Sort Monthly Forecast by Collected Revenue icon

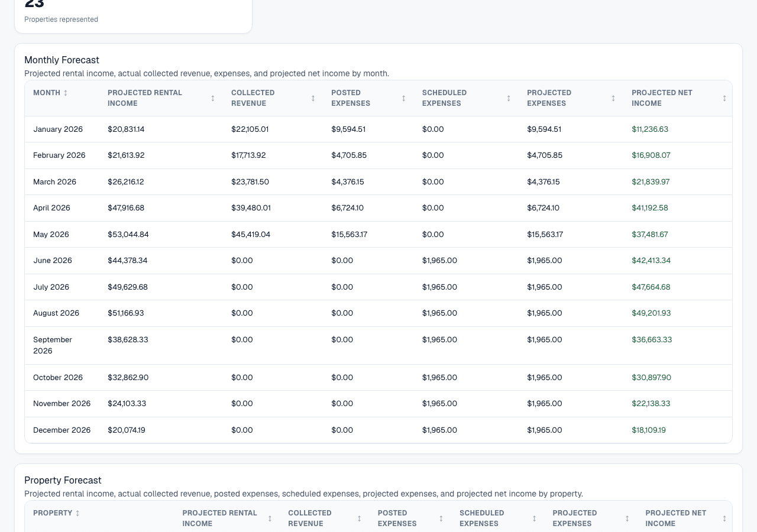[x=313, y=98]
